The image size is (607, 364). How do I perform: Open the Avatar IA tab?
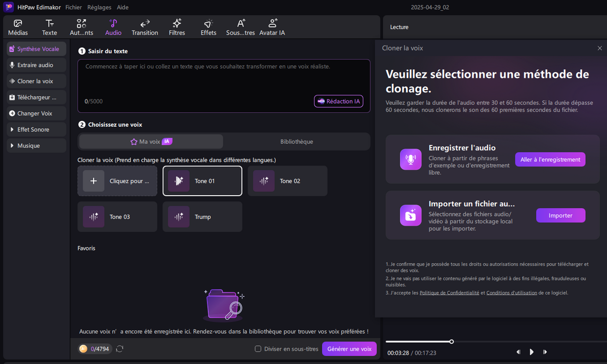(x=272, y=27)
